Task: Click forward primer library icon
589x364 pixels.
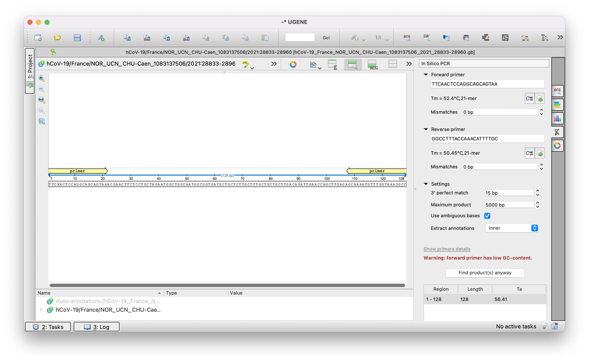Action: point(540,98)
